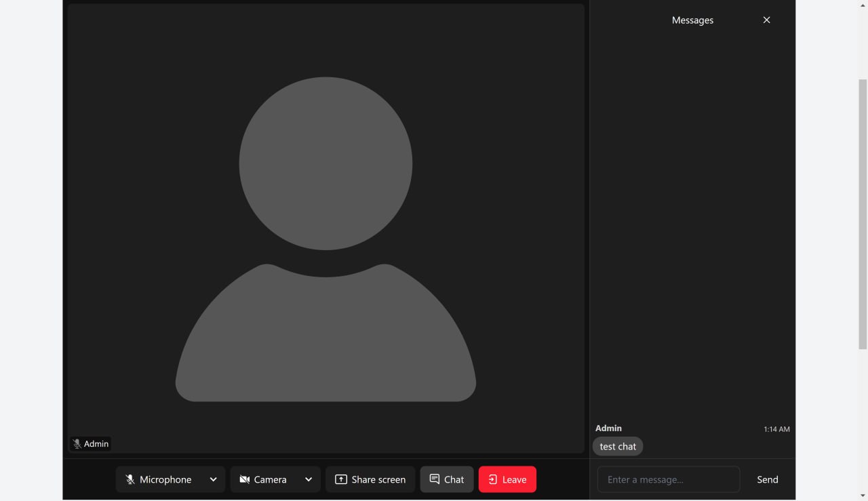Image resolution: width=868 pixels, height=501 pixels.
Task: Select the Share screen upload icon
Action: point(340,479)
